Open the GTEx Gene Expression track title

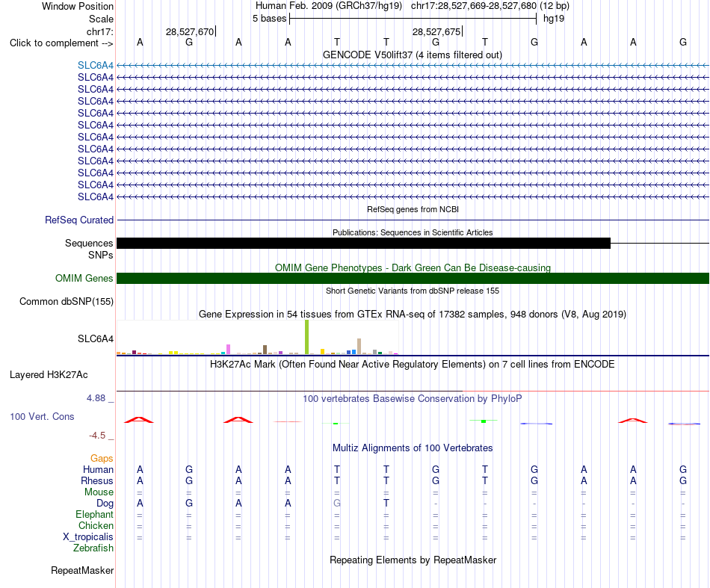413,314
